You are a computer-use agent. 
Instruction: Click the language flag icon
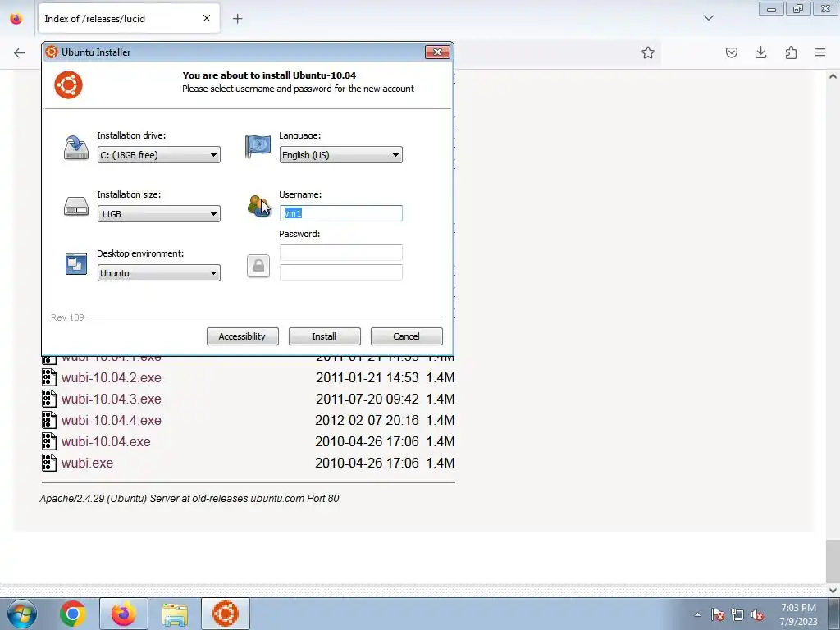[x=258, y=146]
